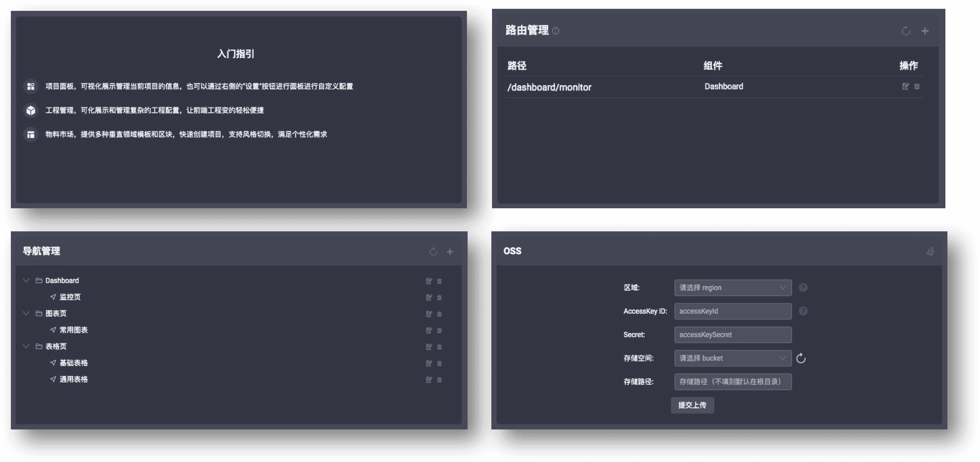Open the 请选择 region dropdown
Screen dimensions: 980x462
(733, 287)
